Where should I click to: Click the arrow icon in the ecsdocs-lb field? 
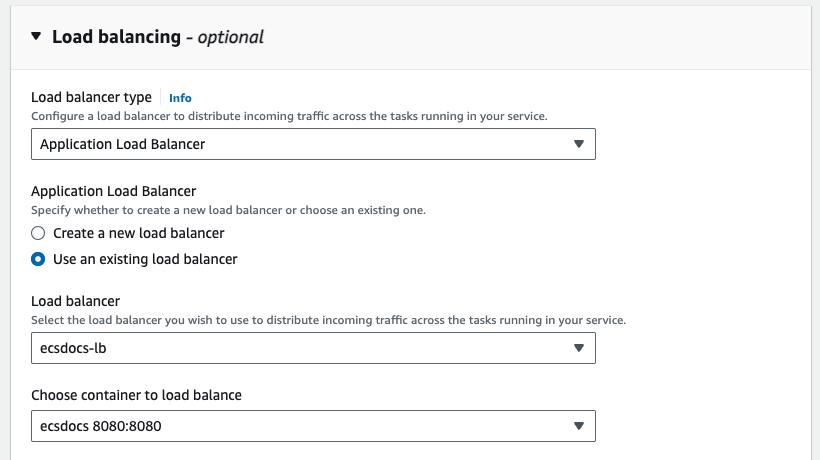578,348
